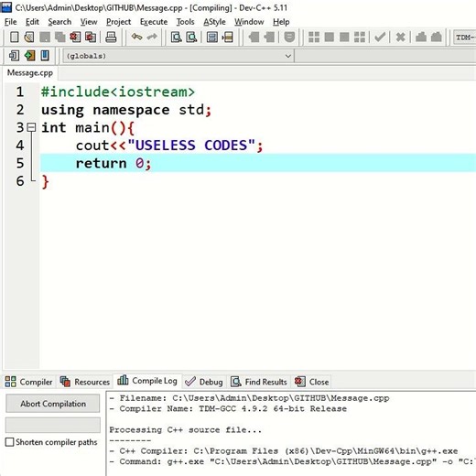
Task: Click the Close file toolbar icon
Action: pyautogui.click(x=75, y=38)
